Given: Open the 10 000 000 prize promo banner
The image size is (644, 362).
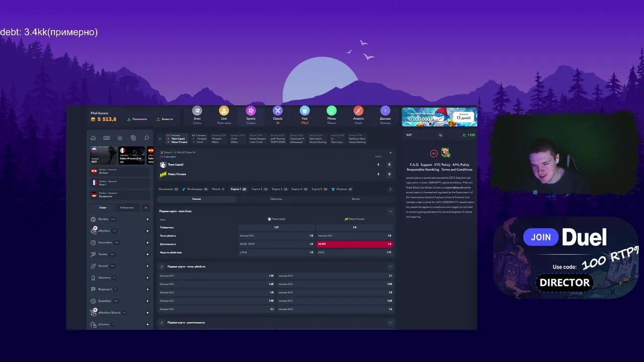Looking at the screenshot, I should 439,117.
